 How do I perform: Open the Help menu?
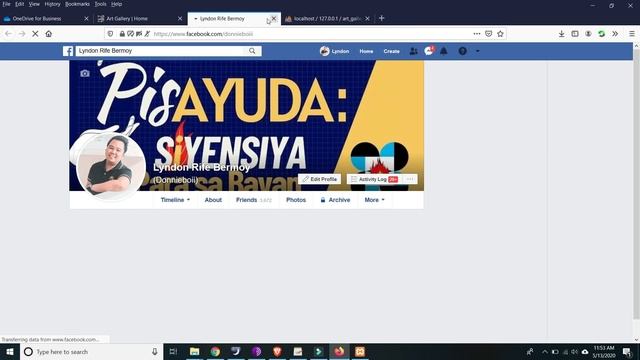click(116, 4)
